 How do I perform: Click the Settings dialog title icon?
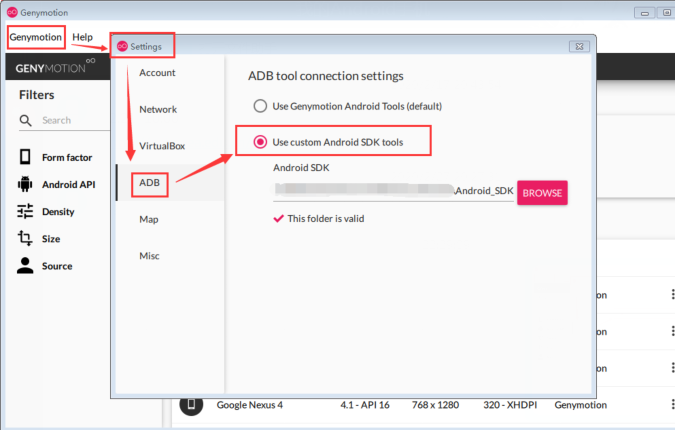(x=122, y=46)
